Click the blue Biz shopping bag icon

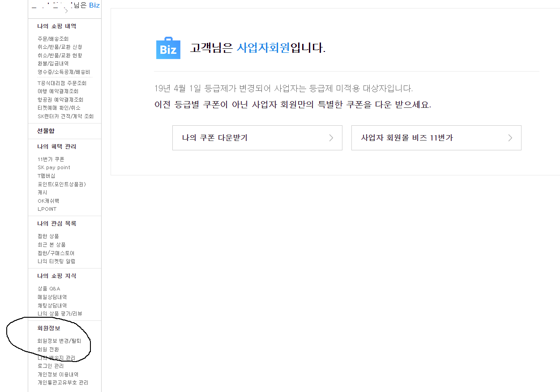(x=168, y=48)
